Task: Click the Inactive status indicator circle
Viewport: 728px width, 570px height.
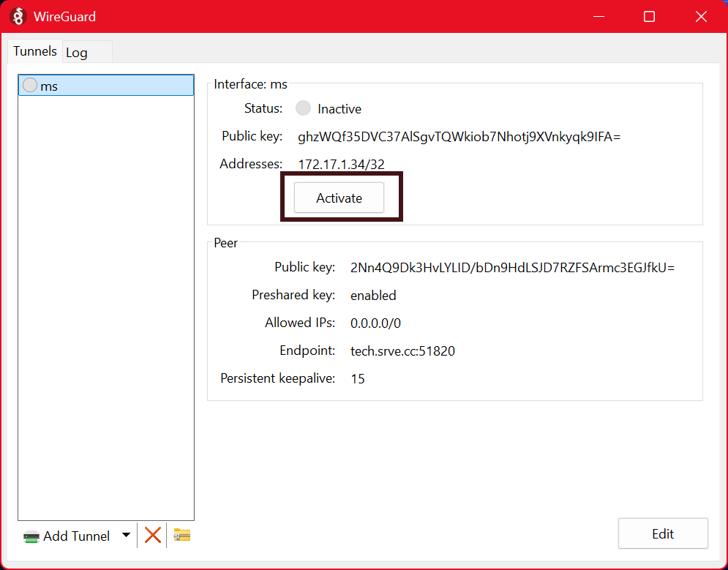Action: (303, 108)
